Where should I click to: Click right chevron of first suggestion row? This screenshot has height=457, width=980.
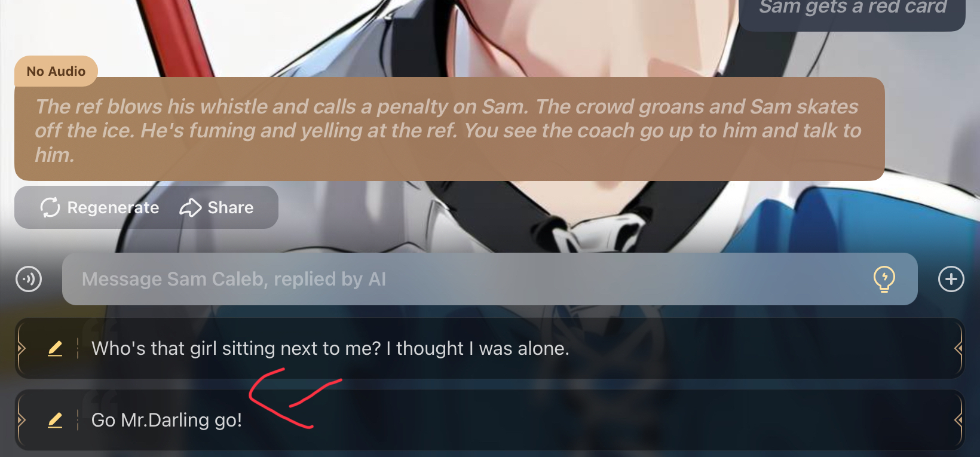pos(958,348)
